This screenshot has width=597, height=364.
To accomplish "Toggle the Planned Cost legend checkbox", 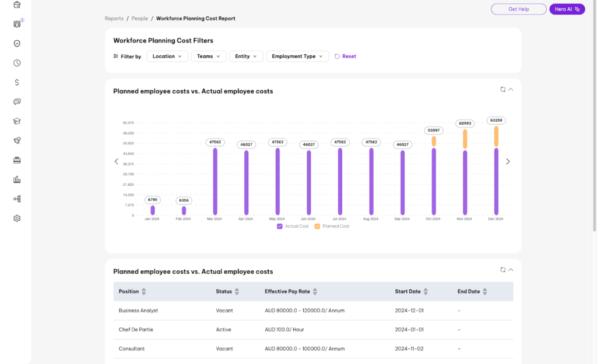I will tap(318, 226).
